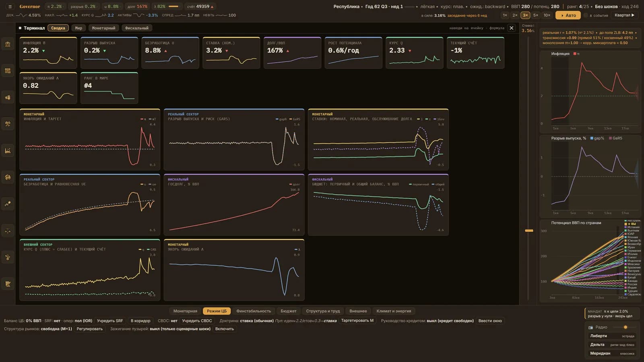Viewport: 644px width, 362px height.
Task: Click the Учредить SRF button
Action: coord(110,321)
